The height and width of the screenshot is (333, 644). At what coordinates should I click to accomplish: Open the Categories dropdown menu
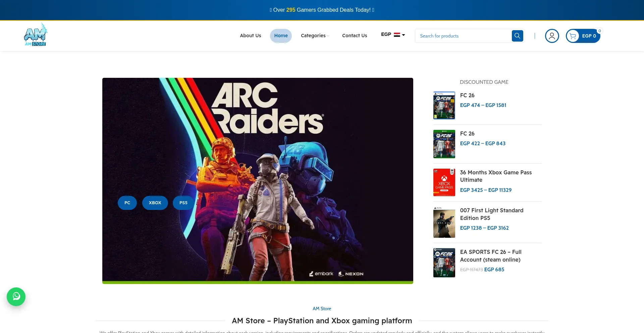point(315,36)
